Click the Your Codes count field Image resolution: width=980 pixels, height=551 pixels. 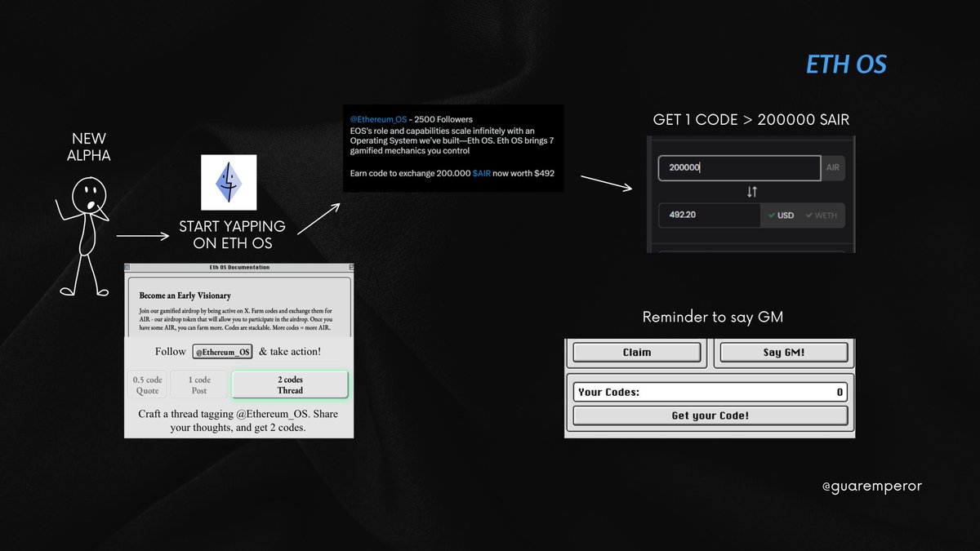(710, 392)
